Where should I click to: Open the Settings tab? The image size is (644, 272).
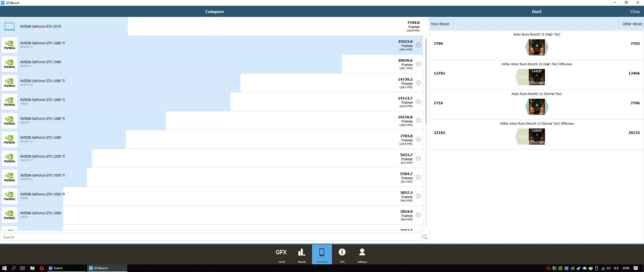coord(362,254)
